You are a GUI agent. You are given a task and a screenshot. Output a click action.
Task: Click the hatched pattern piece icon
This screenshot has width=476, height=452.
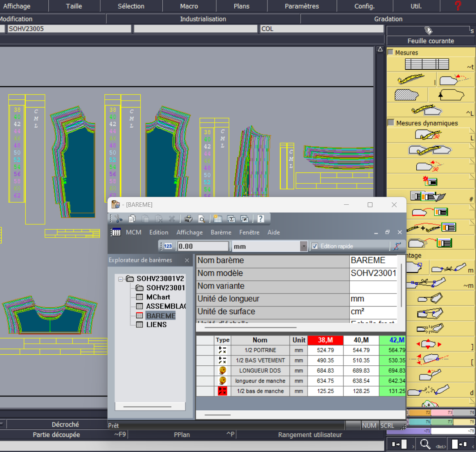[x=406, y=95]
